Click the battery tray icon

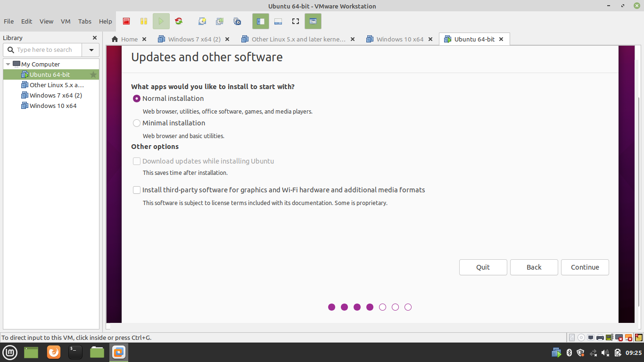tap(618, 353)
